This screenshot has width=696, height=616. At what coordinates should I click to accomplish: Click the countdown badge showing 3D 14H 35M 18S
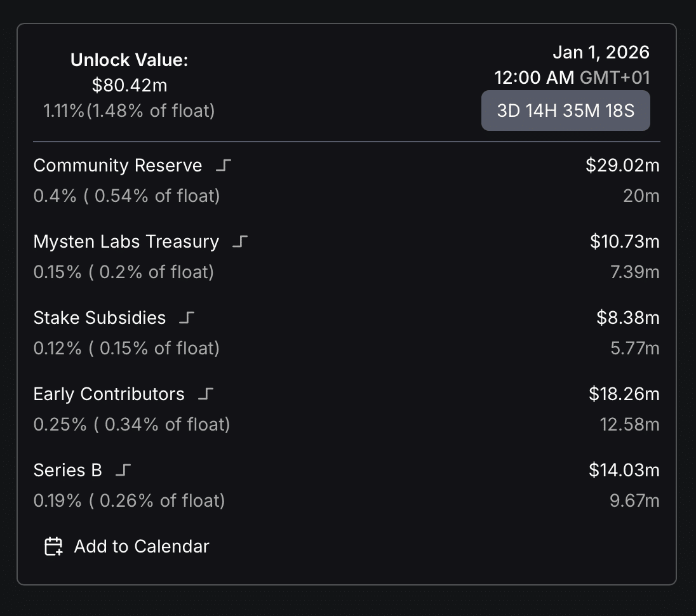(565, 110)
